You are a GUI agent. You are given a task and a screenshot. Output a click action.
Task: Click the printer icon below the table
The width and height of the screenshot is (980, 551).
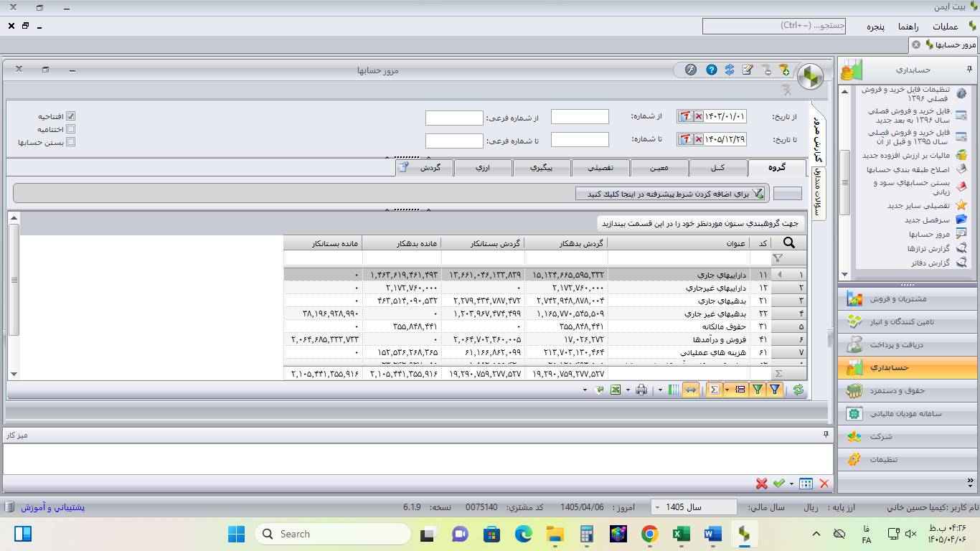click(x=641, y=390)
